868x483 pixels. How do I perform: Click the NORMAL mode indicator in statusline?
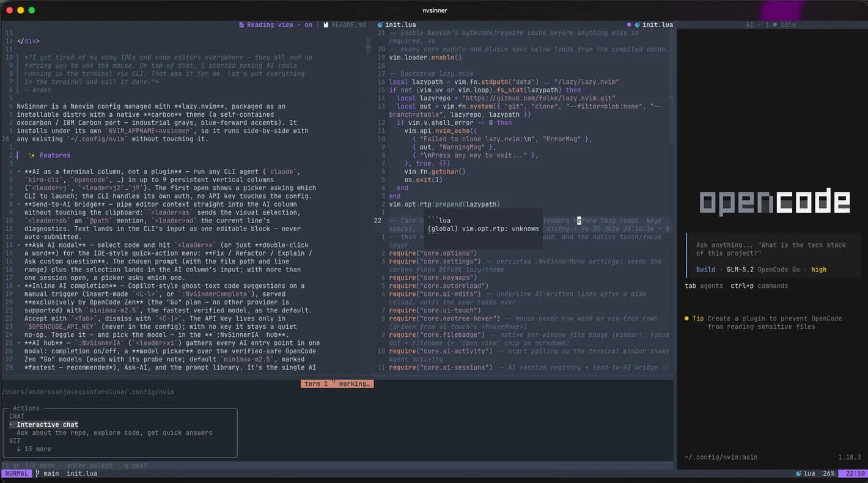(17, 473)
